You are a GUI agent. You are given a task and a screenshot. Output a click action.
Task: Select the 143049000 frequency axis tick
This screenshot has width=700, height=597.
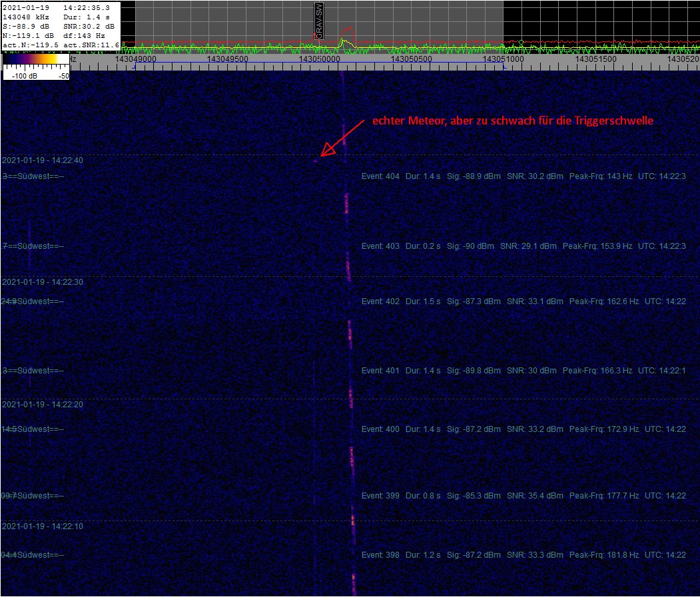point(135,59)
